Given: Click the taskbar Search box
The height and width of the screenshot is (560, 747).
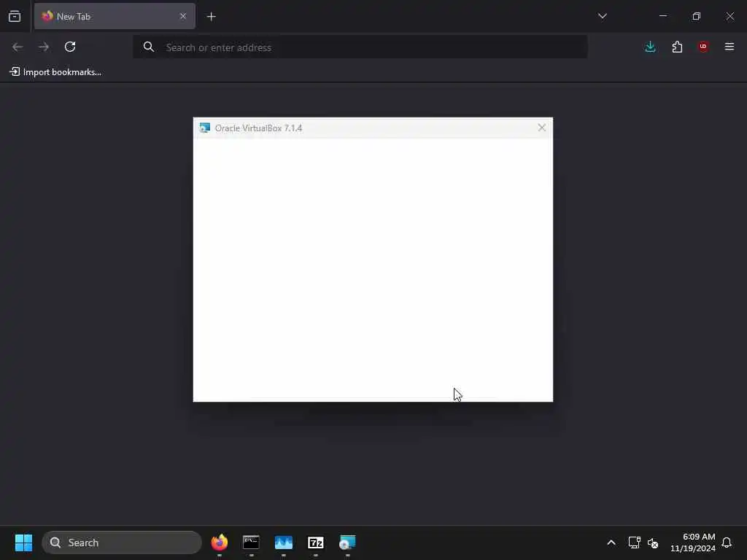Looking at the screenshot, I should [x=122, y=542].
